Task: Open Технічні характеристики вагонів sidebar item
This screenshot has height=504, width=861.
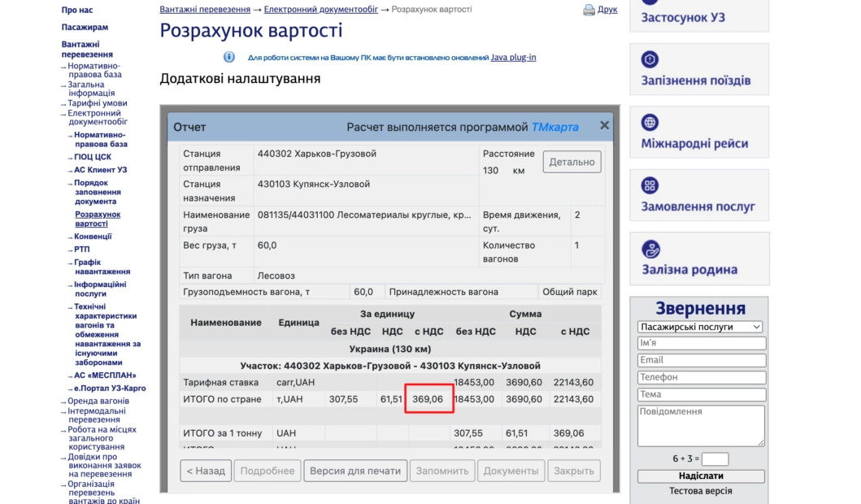Action: click(107, 334)
